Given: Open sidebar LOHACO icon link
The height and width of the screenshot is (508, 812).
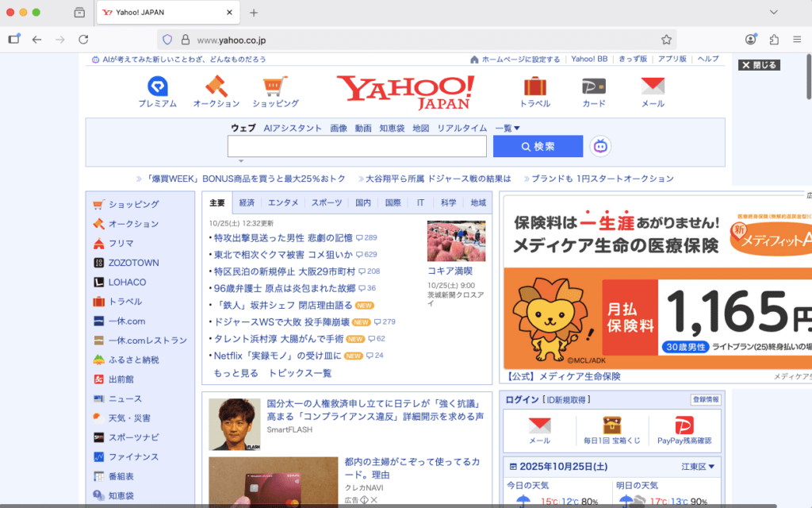Looking at the screenshot, I should [98, 282].
